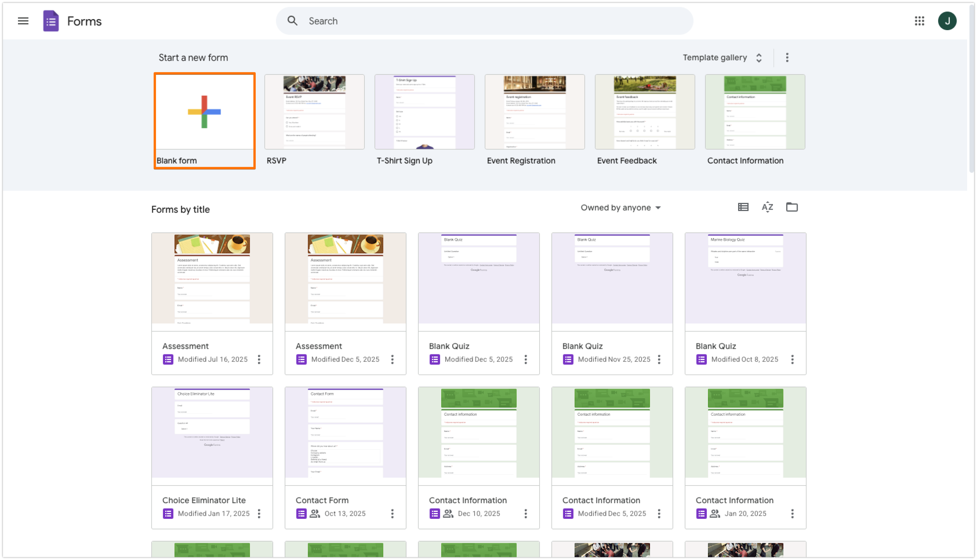
Task: Click the shared people icon on Contact Form
Action: click(315, 514)
